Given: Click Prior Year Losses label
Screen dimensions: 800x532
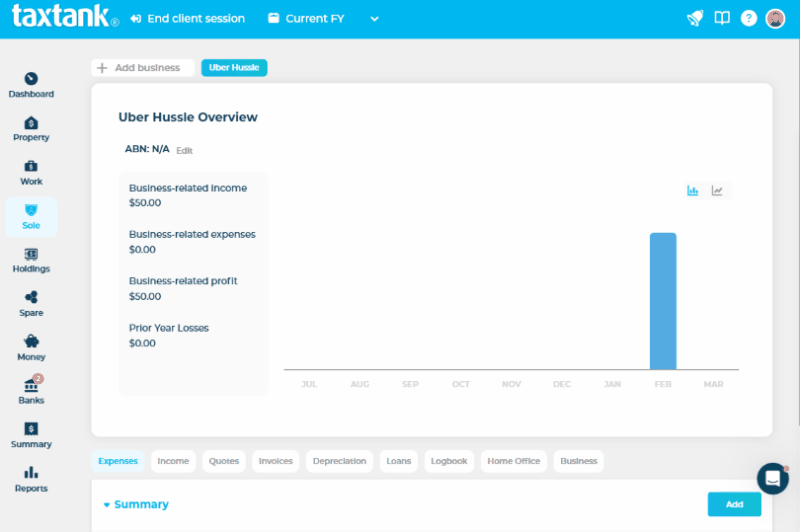Looking at the screenshot, I should (x=169, y=328).
